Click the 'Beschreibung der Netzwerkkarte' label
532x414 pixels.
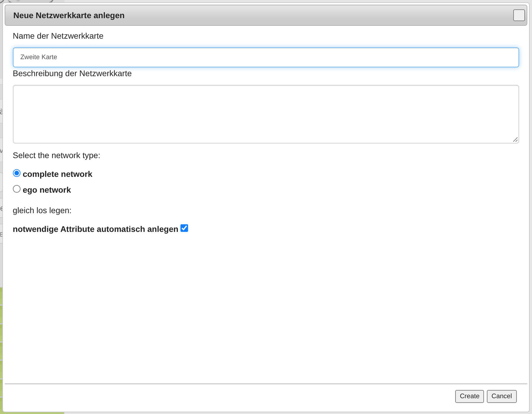(x=72, y=74)
